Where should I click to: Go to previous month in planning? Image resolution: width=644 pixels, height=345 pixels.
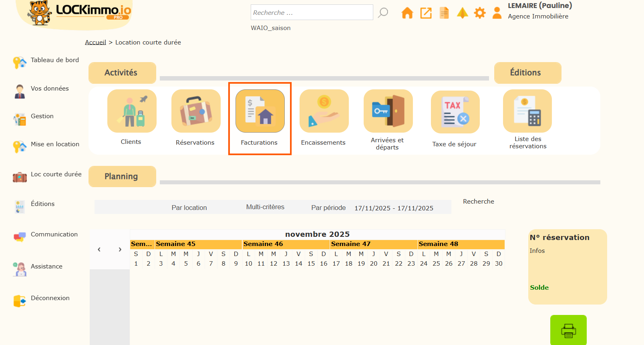[99, 250]
